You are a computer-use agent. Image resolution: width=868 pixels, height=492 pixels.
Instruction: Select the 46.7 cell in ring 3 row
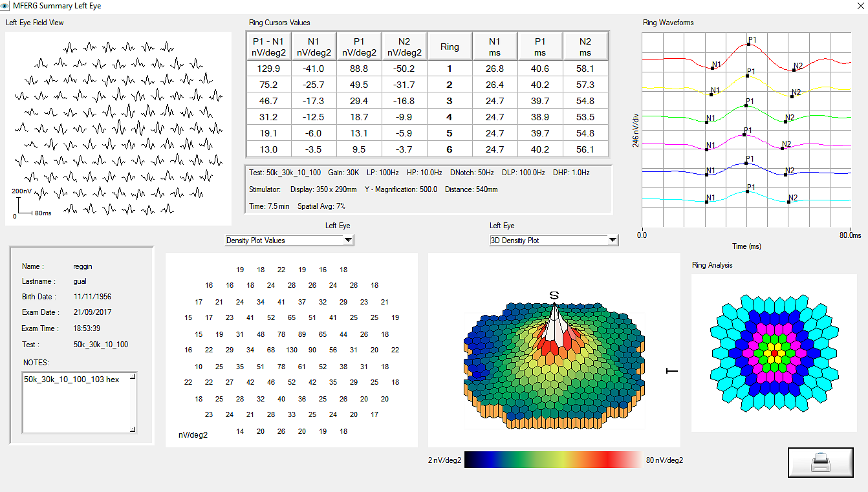tap(268, 101)
